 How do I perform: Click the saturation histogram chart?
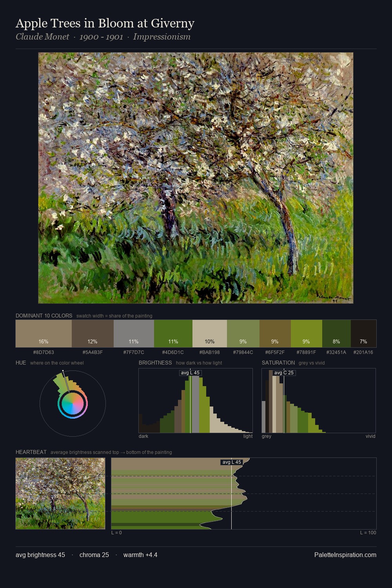pos(319,401)
